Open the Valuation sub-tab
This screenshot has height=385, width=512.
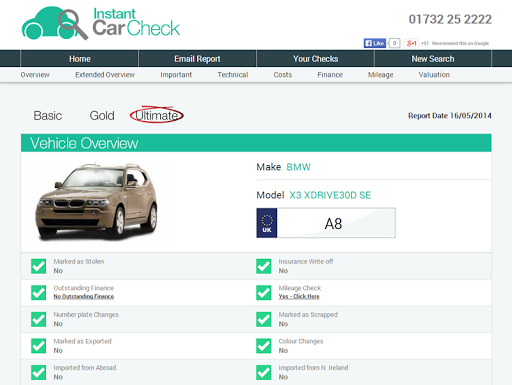[x=434, y=75]
